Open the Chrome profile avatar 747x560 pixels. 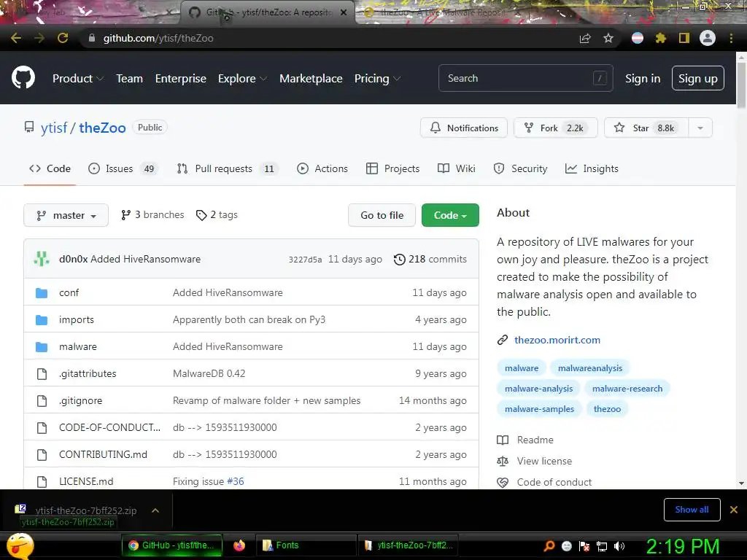pos(708,38)
